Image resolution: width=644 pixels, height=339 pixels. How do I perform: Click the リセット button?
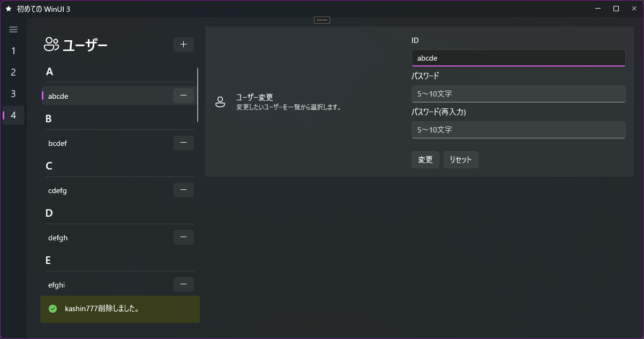[461, 160]
